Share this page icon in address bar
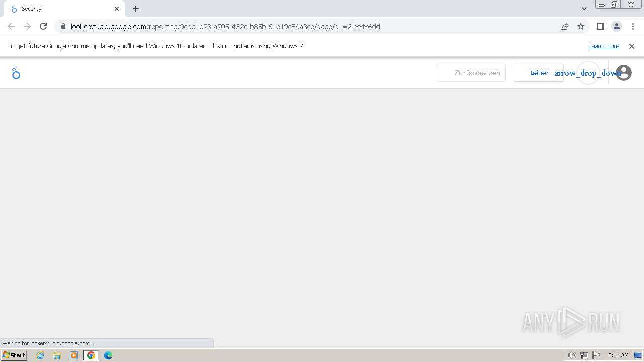The height and width of the screenshot is (362, 644). 565,26
